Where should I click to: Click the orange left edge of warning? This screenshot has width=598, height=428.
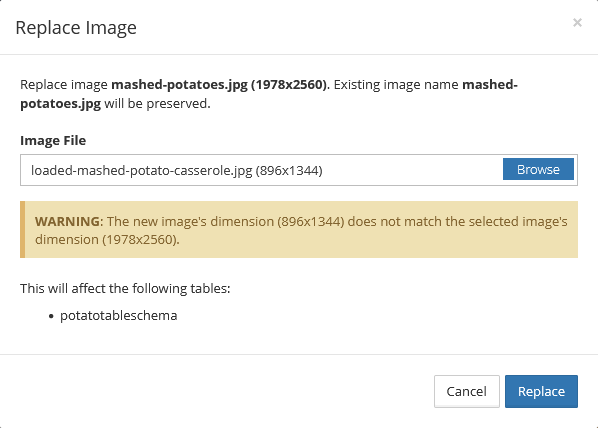[x=23, y=230]
